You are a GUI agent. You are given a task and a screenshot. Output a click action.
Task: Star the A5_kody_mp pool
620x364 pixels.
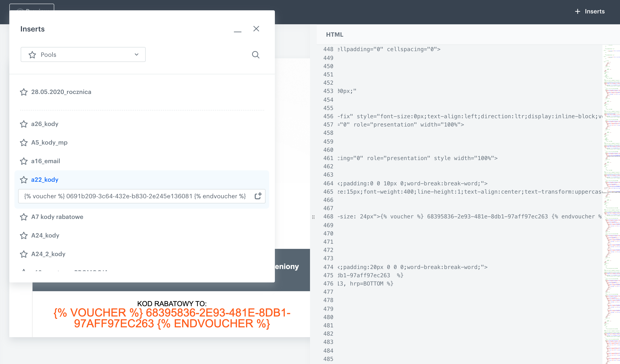pos(24,143)
